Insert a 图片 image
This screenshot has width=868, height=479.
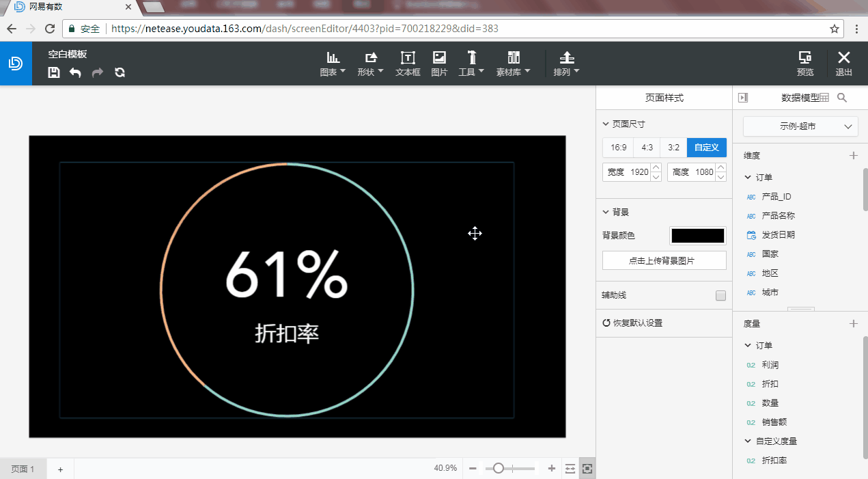click(439, 64)
